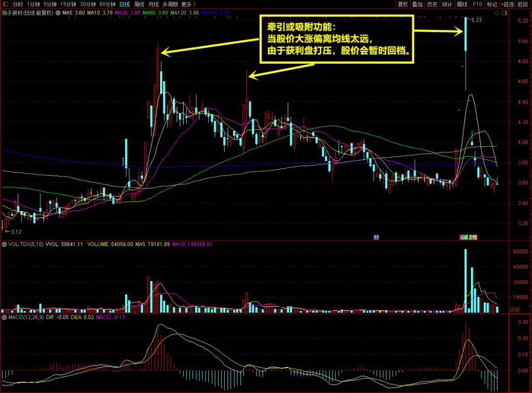Toggle the 标记 mark option
532x393 pixels.
pos(492,4)
